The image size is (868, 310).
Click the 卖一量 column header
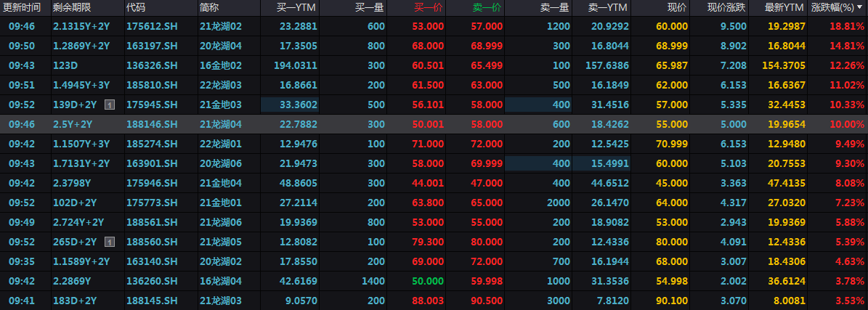click(x=555, y=8)
